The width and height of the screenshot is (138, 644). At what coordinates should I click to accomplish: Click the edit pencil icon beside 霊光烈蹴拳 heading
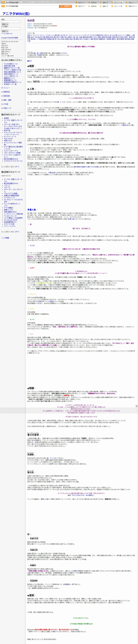pyautogui.click(x=40, y=435)
